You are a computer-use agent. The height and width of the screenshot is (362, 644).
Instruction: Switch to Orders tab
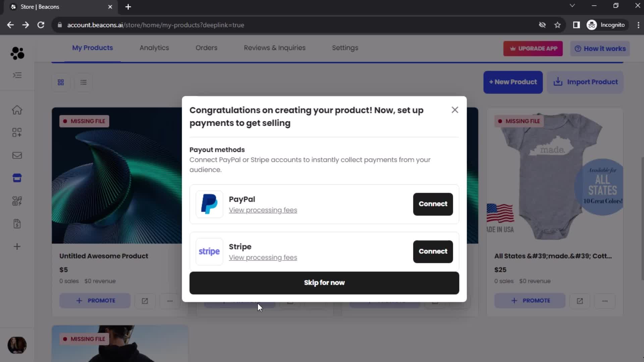pos(207,48)
